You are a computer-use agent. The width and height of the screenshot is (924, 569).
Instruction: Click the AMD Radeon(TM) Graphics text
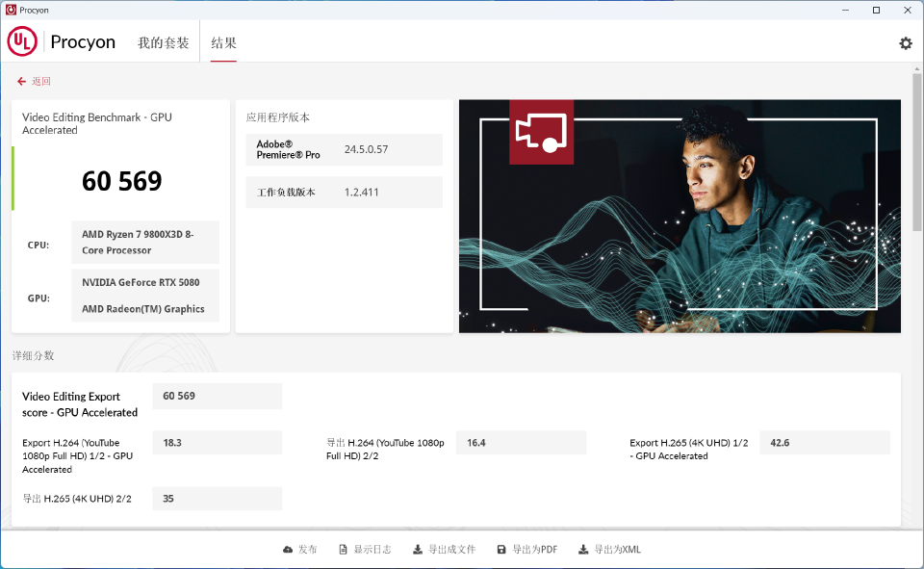pyautogui.click(x=143, y=309)
